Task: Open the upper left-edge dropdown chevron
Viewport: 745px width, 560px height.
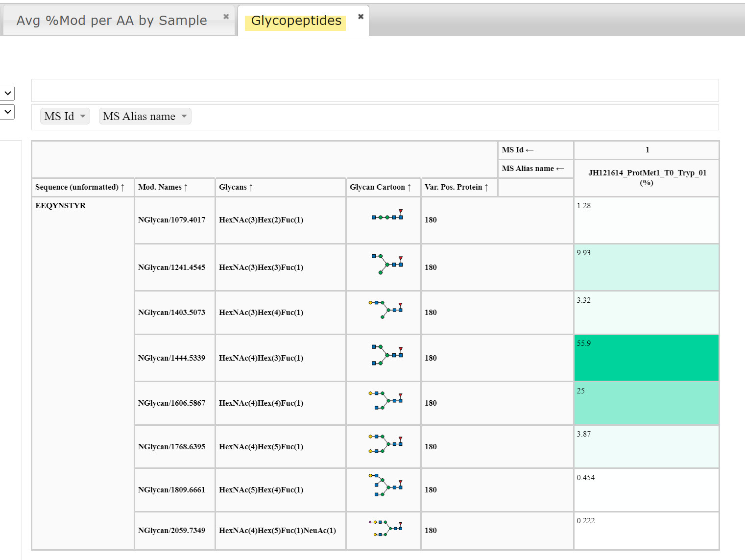Action: tap(7, 93)
